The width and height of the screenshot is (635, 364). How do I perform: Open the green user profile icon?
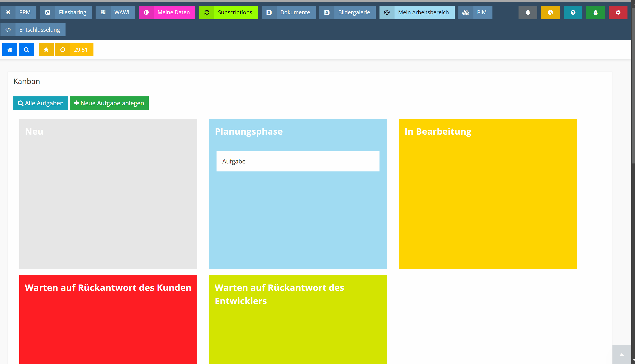pyautogui.click(x=595, y=12)
